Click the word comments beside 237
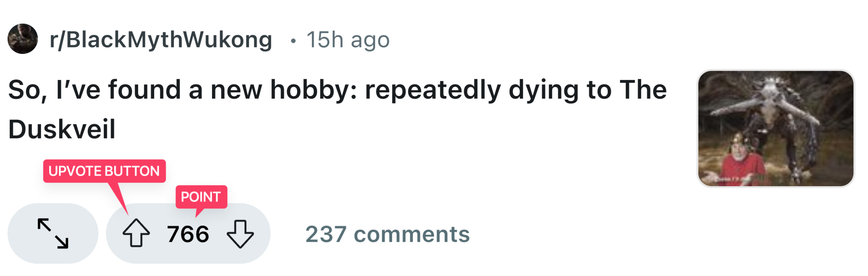Screen dimensions: 868x276 412,234
